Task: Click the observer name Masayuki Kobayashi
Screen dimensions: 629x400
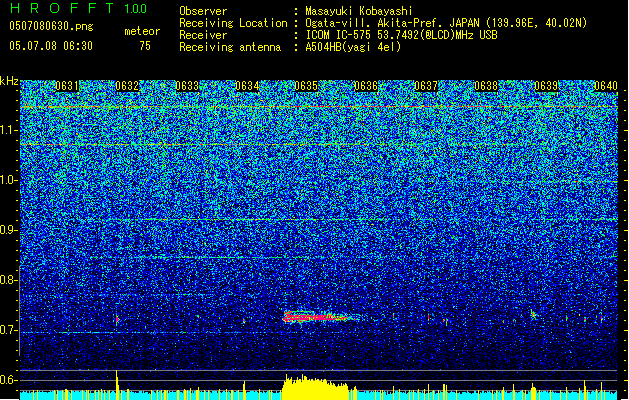Action: point(358,11)
